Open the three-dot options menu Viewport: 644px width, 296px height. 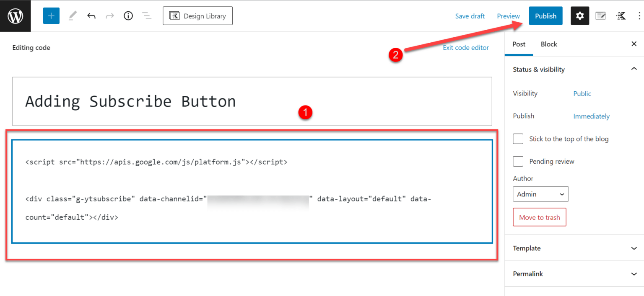[x=639, y=16]
